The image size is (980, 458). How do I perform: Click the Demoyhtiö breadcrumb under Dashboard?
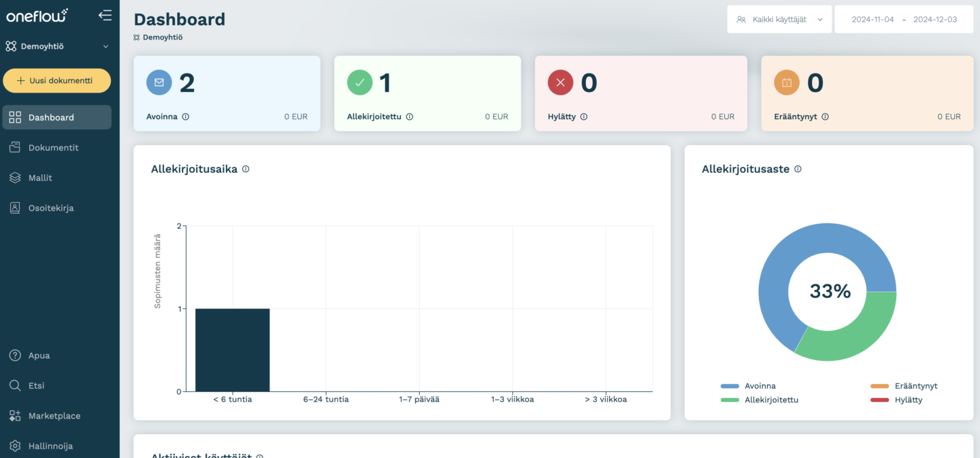click(x=158, y=37)
